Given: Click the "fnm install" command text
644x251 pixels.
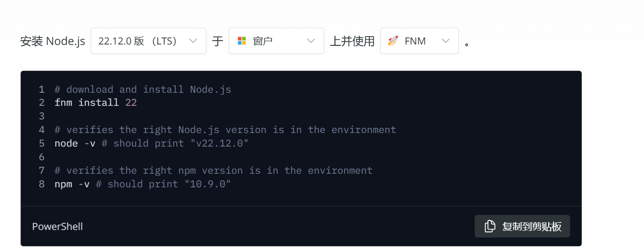Looking at the screenshot, I should click(87, 103).
